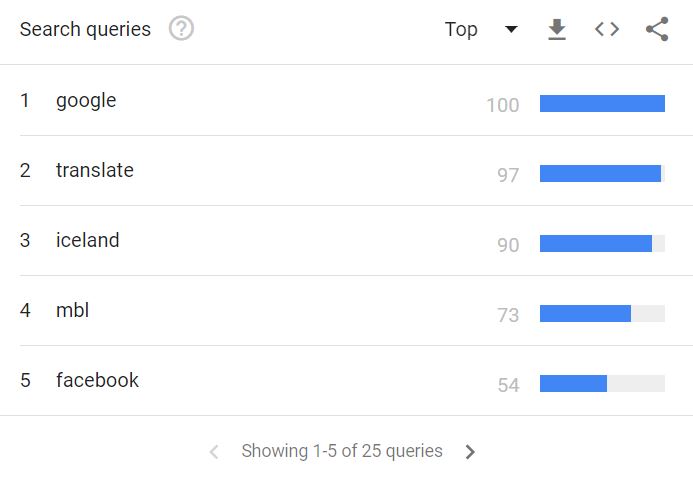The image size is (693, 481).
Task: Expand the Top dropdown arrow
Action: tap(511, 29)
